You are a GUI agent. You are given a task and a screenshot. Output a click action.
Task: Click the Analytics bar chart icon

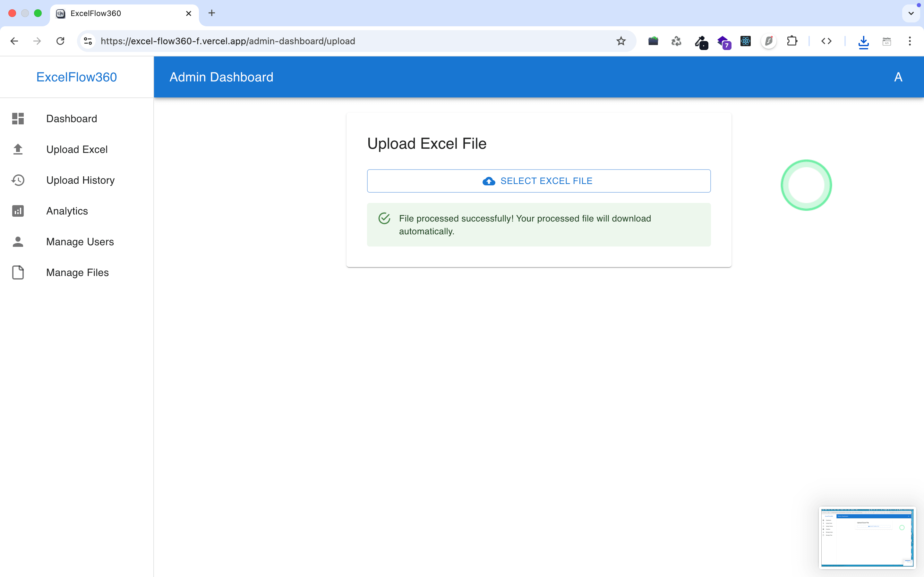[x=18, y=211]
